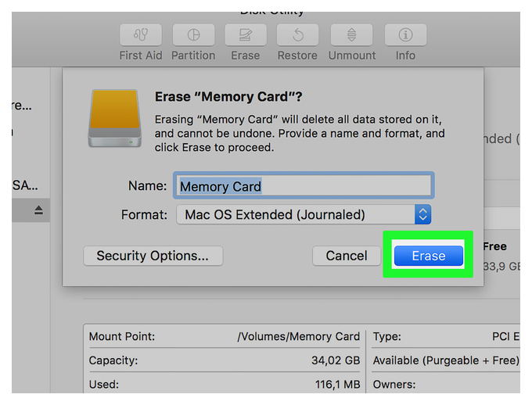
Task: Click the blue Erase button
Action: coord(429,256)
